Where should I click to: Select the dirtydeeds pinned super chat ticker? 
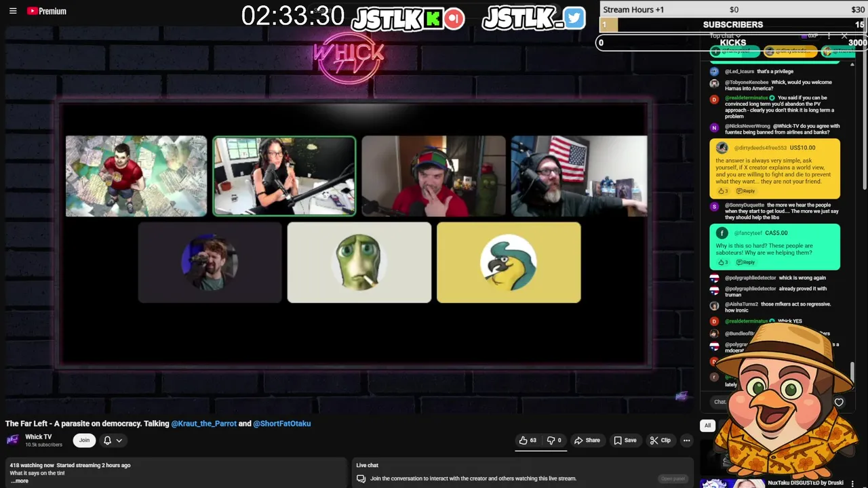click(790, 52)
